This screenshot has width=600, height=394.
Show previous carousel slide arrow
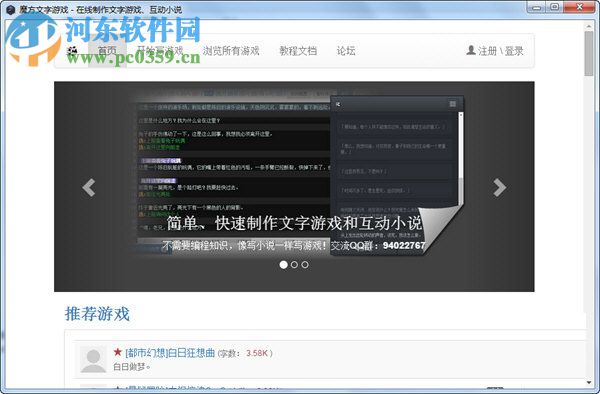(x=89, y=187)
